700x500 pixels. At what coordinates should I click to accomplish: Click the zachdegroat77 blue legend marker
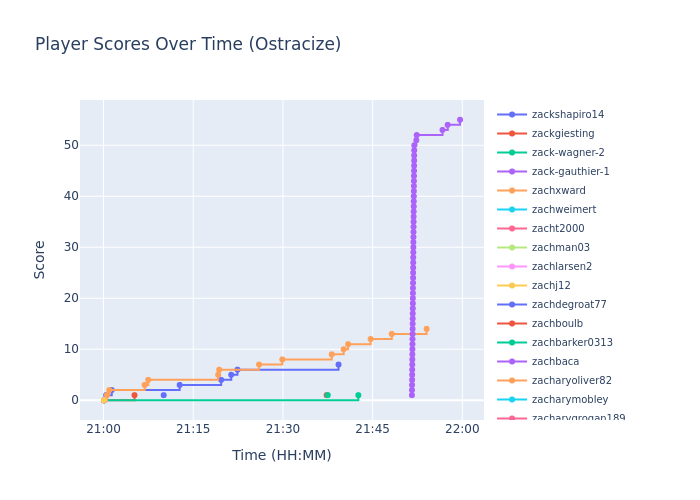(512, 305)
